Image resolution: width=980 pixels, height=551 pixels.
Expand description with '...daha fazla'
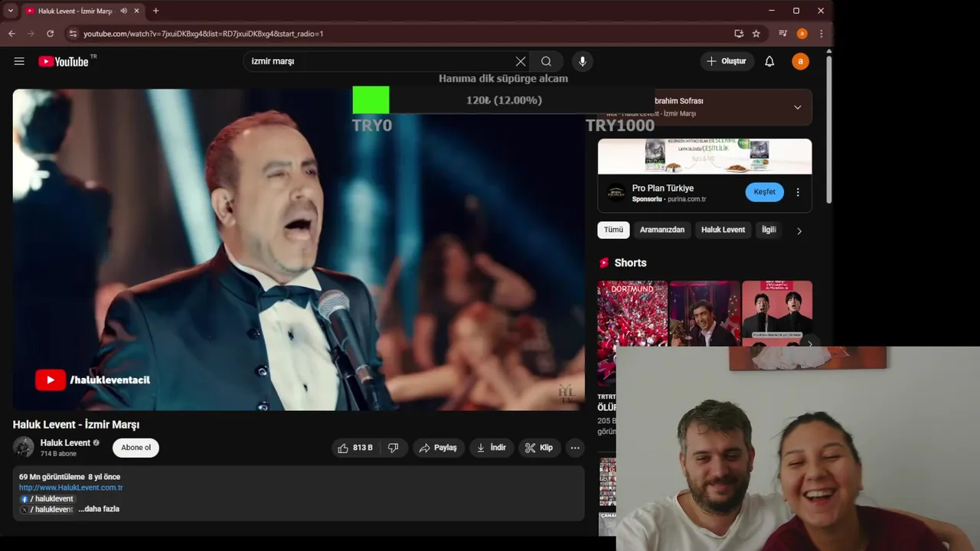99,509
